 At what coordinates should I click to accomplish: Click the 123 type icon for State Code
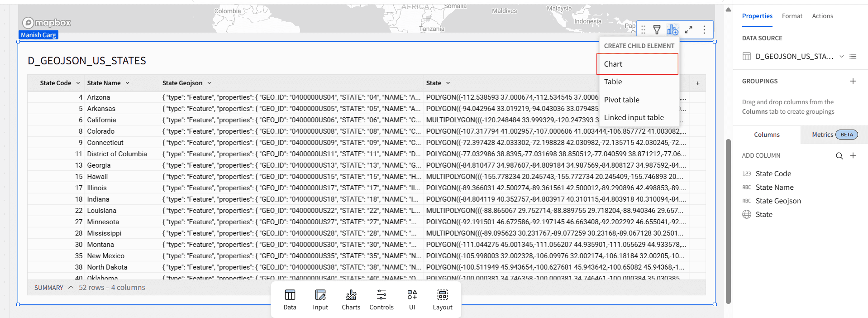(747, 173)
